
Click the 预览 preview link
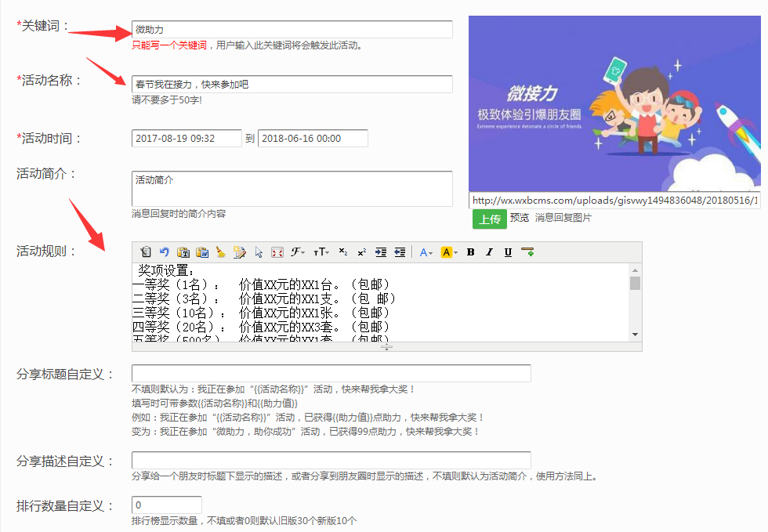click(x=520, y=218)
